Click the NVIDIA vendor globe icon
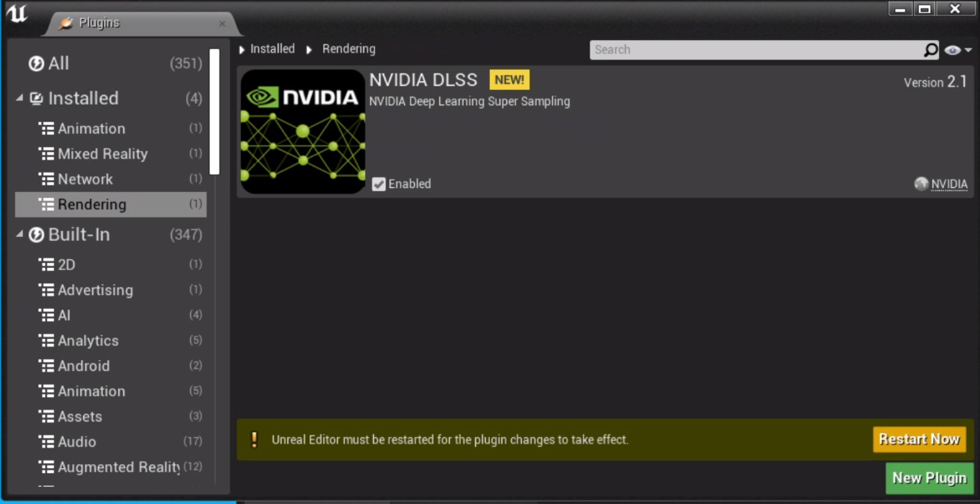 921,185
